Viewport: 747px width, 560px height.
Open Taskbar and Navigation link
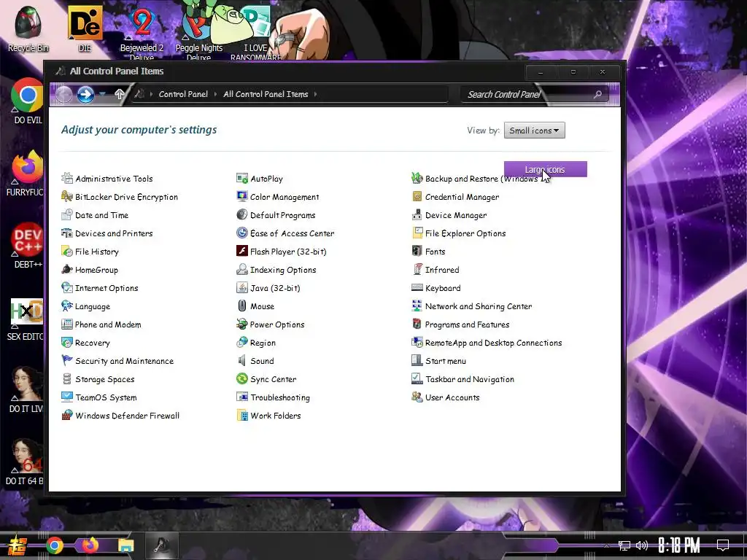[470, 379]
